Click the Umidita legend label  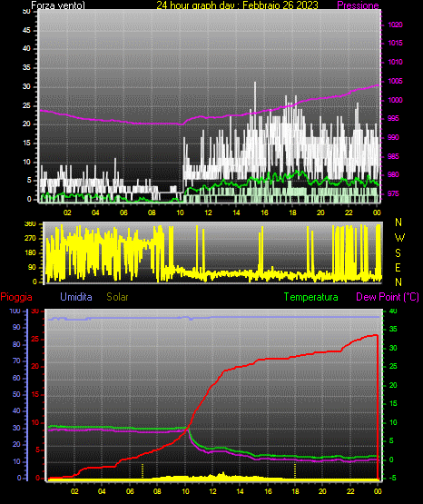(x=76, y=297)
